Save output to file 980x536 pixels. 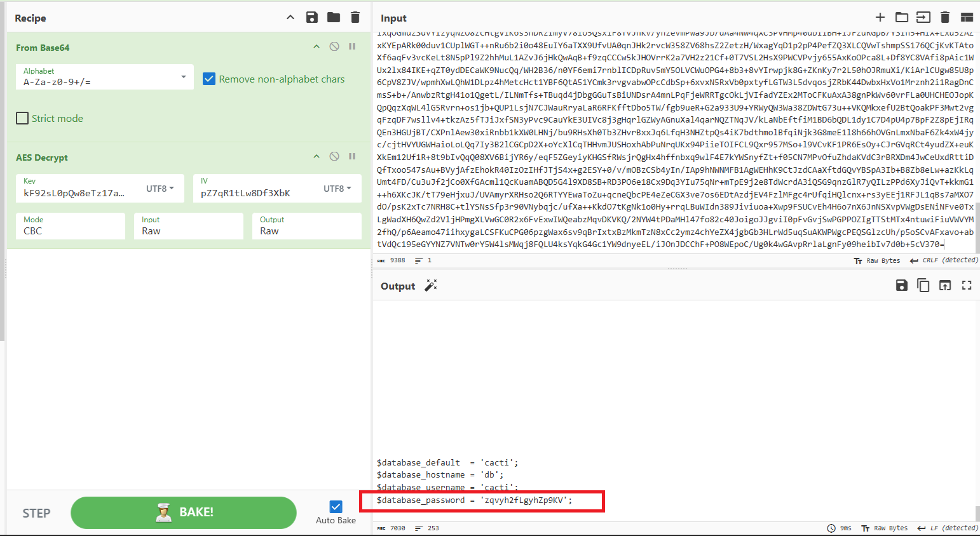click(901, 286)
